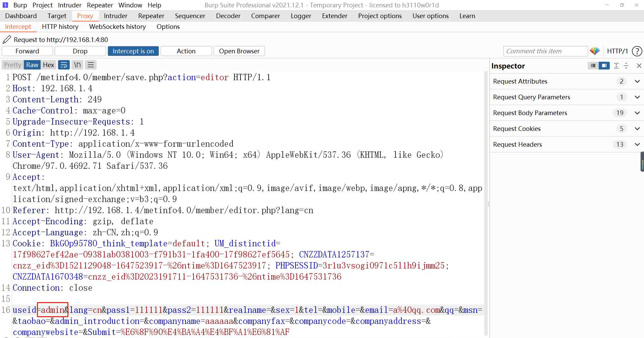This screenshot has height=338, width=644.
Task: Switch Inspector to stacked layout icon
Action: 593,66
